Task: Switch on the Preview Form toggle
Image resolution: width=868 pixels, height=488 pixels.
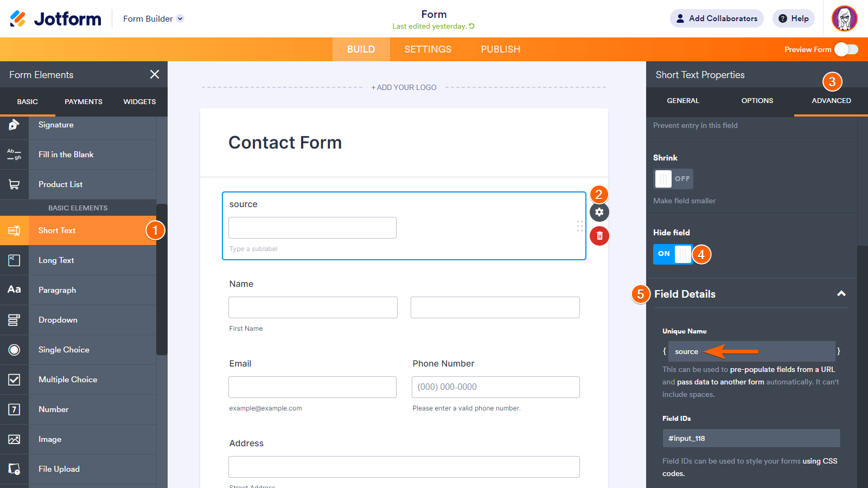Action: pos(846,49)
